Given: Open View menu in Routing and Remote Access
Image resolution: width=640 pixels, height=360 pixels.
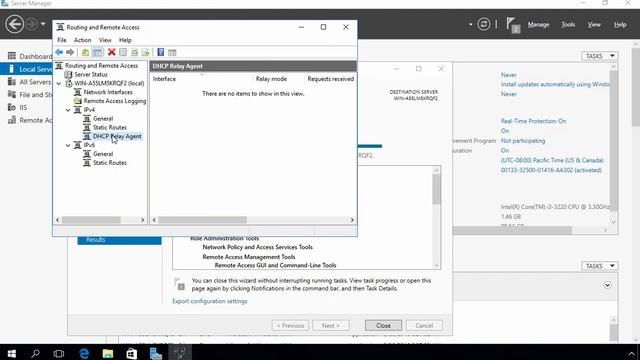Looking at the screenshot, I should [x=105, y=40].
